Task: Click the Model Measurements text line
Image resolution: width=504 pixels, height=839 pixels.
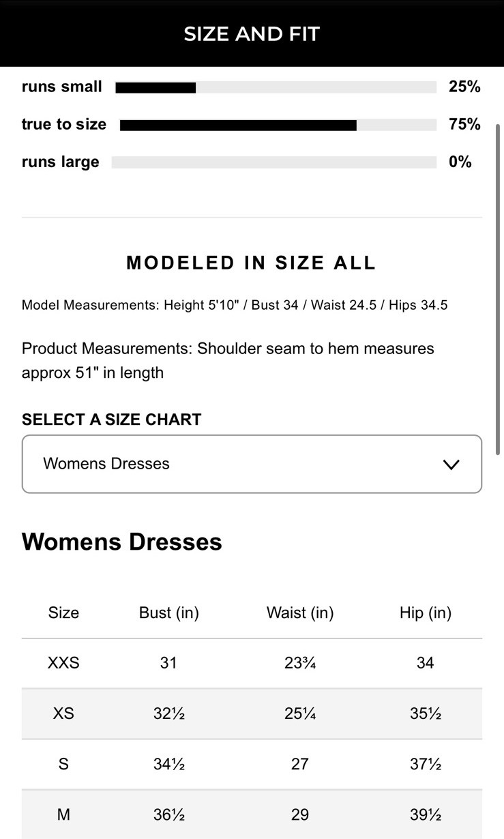Action: coord(235,305)
